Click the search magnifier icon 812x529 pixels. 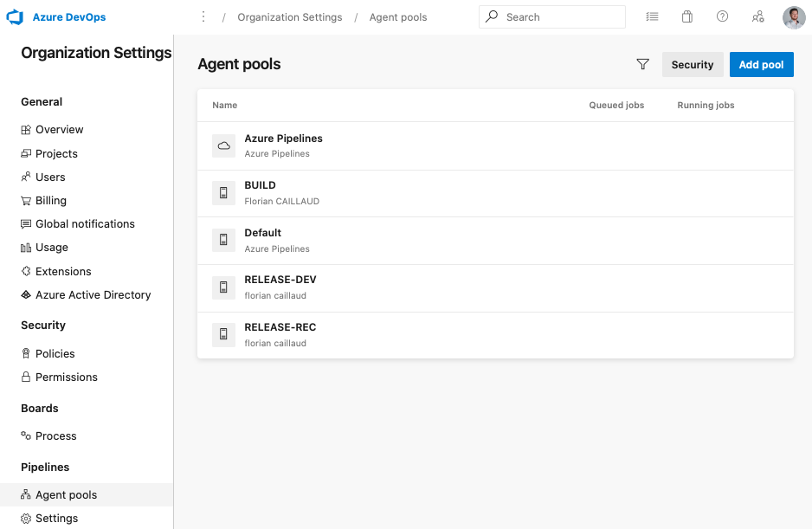click(492, 16)
